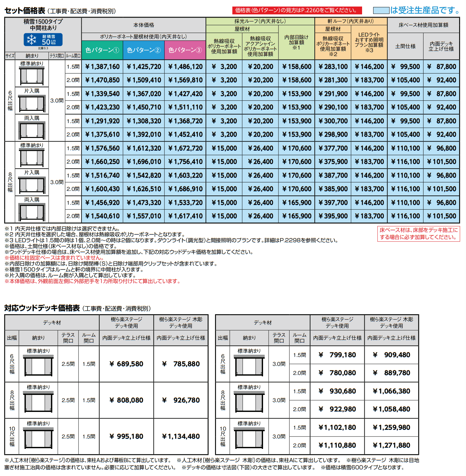Click the price ¥1,576,560
466x476 pixels.
point(102,148)
